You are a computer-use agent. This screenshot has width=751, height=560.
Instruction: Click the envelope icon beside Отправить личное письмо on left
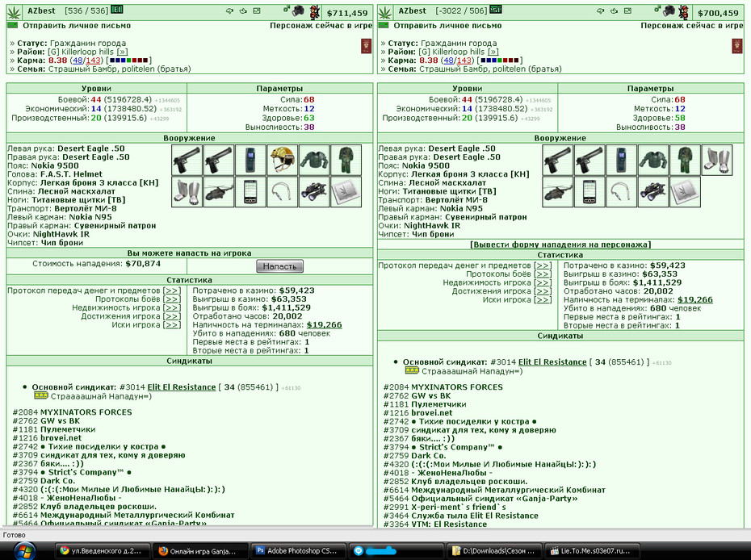tap(12, 25)
